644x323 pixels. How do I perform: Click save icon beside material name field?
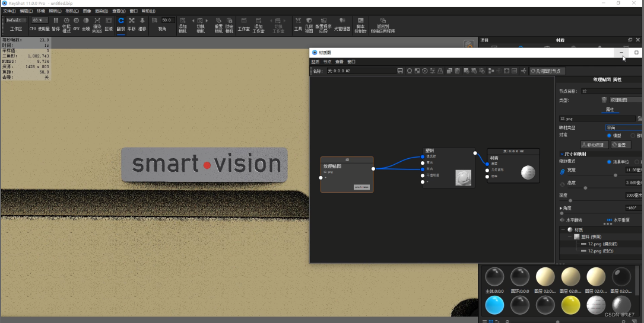tap(400, 71)
